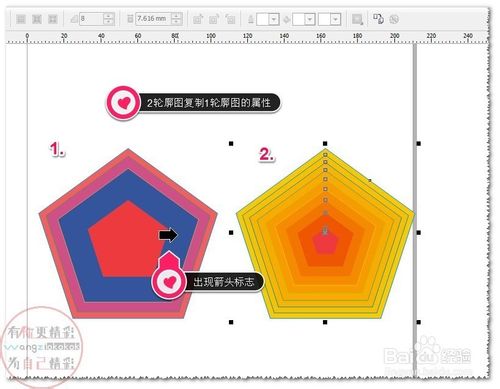Click red center pentagon of shape 1
This screenshot has height=389, width=500.
(127, 243)
